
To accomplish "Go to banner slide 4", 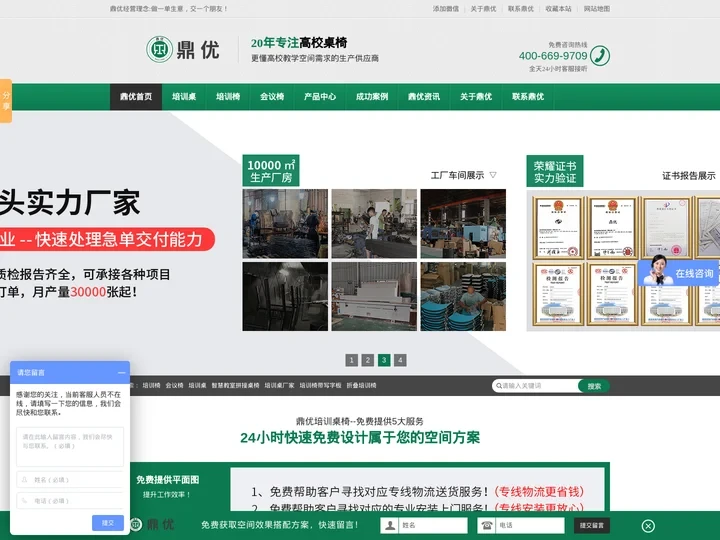I will tap(400, 360).
